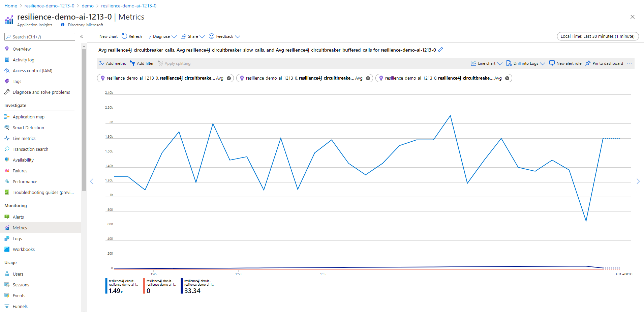Open Live metrics in sidebar

(x=24, y=138)
